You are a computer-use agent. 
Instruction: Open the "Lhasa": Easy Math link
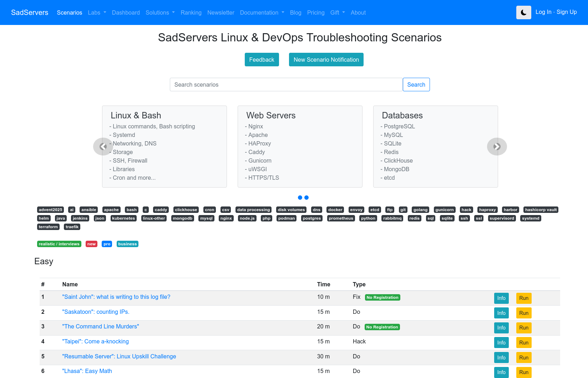coord(87,371)
